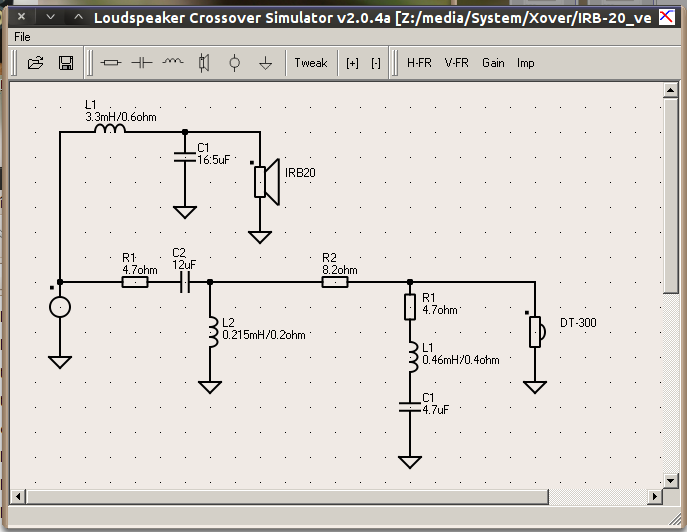Show the V-FR response plot

(x=457, y=63)
